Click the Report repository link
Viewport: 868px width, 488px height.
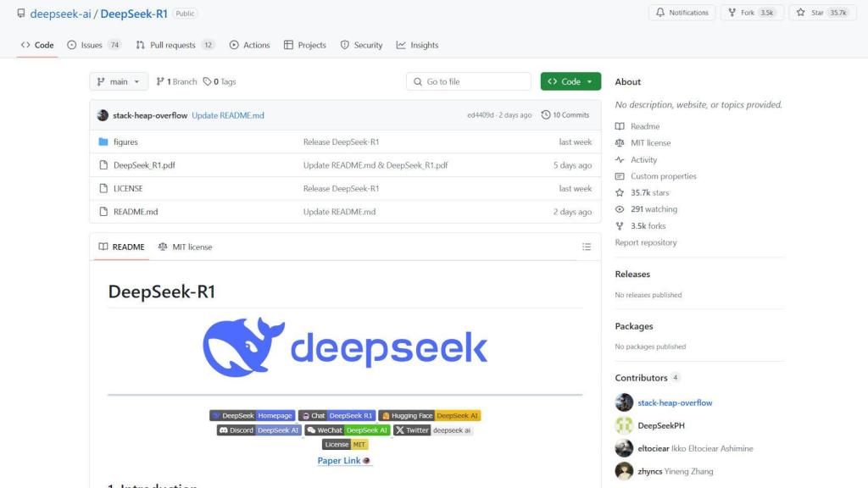646,242
